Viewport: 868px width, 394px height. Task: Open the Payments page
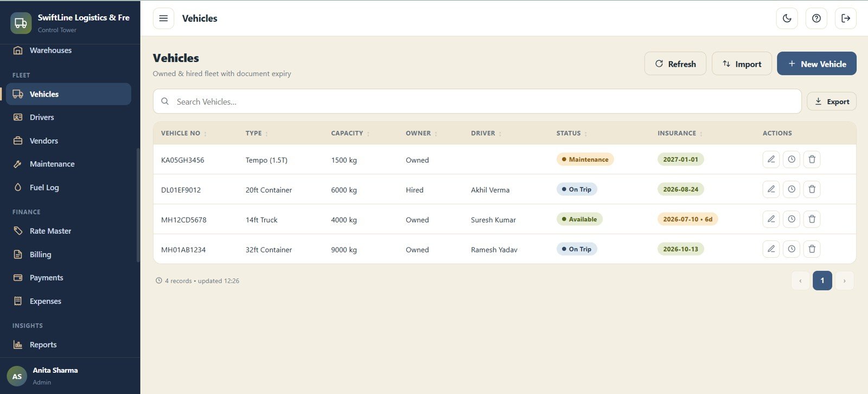tap(68, 278)
